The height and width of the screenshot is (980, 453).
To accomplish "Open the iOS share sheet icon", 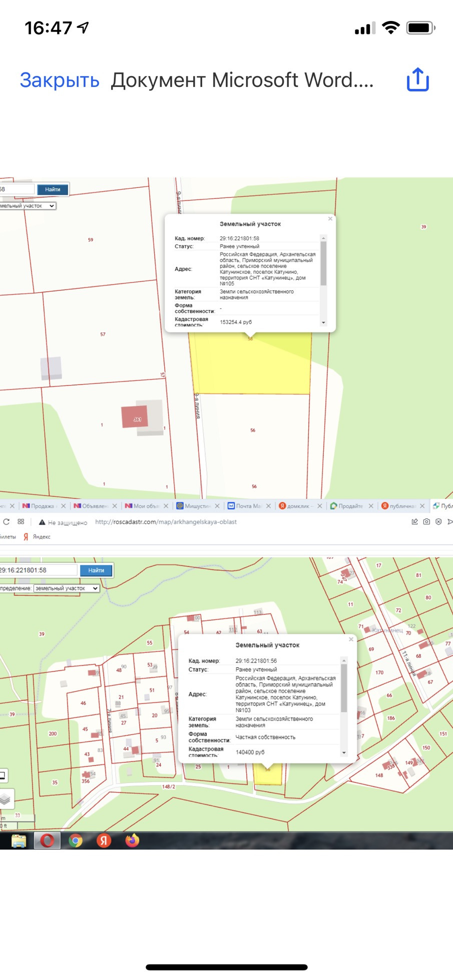I will pos(418,79).
